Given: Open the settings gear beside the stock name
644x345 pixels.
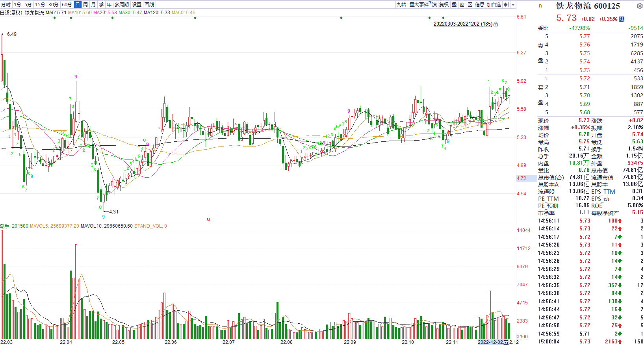Looking at the screenshot, I should (x=639, y=6).
